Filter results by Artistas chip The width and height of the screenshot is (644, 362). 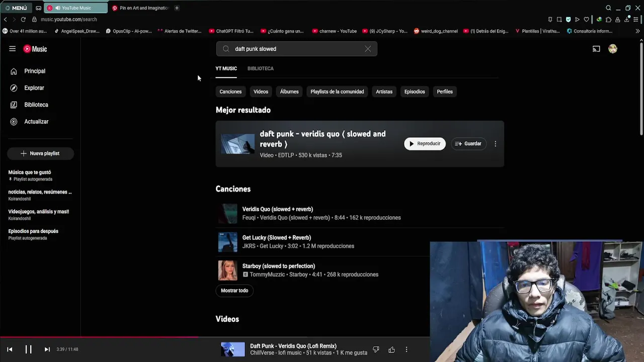pos(384,92)
